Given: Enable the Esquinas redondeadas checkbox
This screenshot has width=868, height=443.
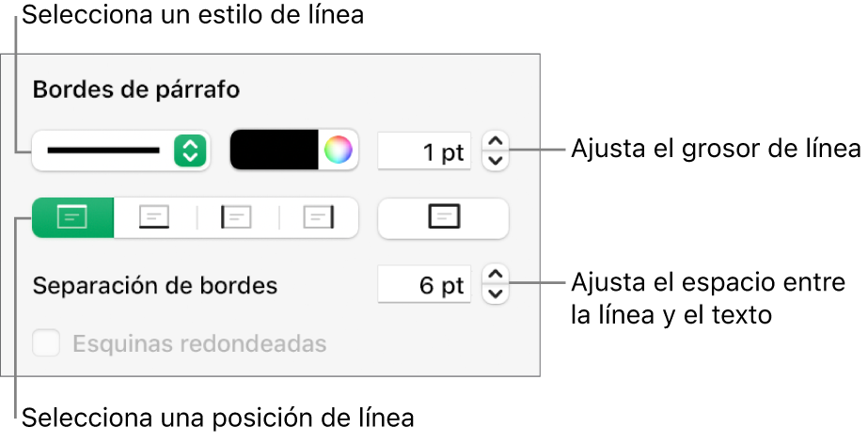Looking at the screenshot, I should (x=45, y=343).
